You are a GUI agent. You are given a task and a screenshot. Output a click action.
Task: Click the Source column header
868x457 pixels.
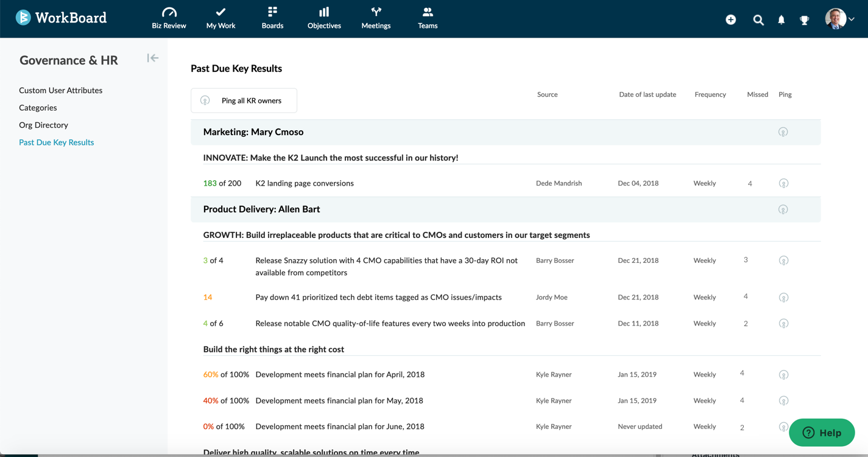547,94
